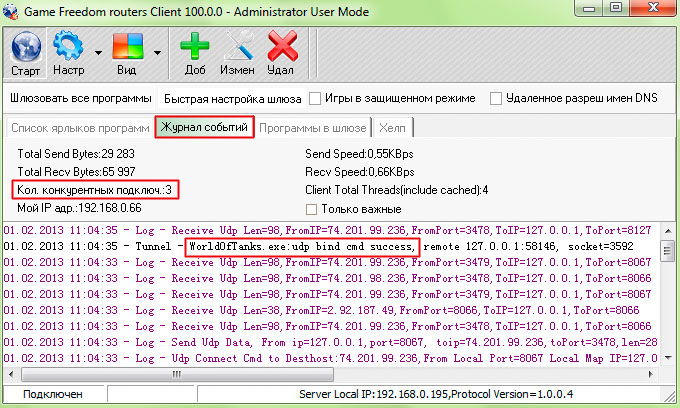Click the vertical scrollbar thumb in log

click(x=667, y=250)
